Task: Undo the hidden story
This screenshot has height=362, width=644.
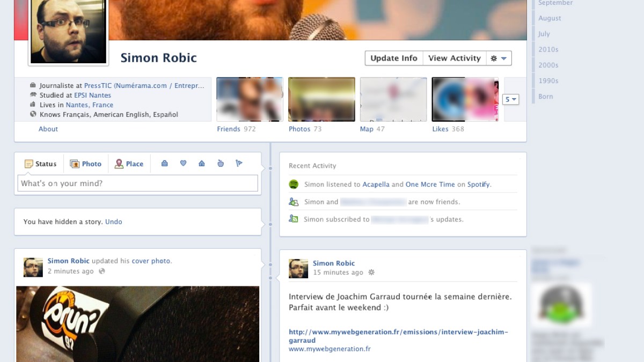Action: coord(113,221)
